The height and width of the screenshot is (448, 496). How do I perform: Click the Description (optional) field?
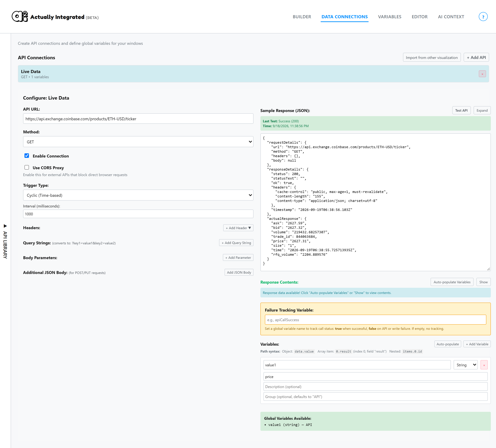click(x=375, y=387)
